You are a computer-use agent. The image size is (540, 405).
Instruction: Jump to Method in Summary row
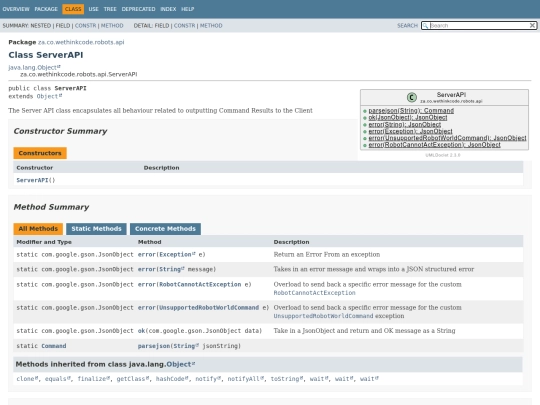[112, 25]
